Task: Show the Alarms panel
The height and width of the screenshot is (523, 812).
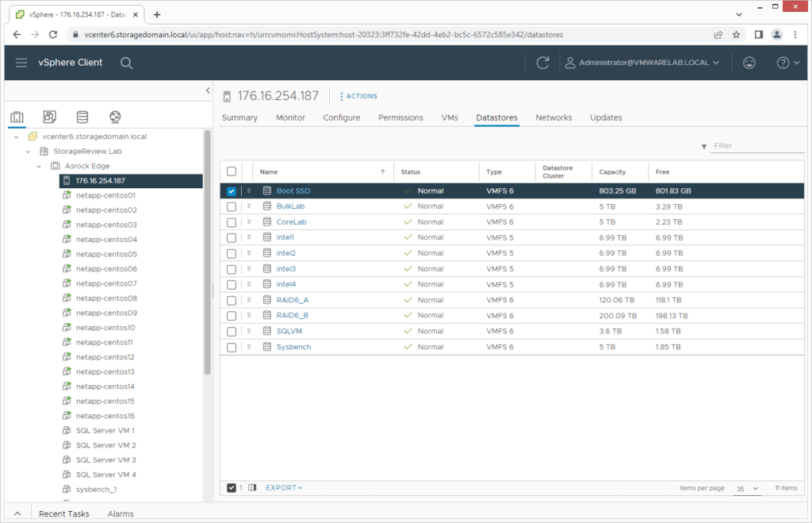Action: 121,513
